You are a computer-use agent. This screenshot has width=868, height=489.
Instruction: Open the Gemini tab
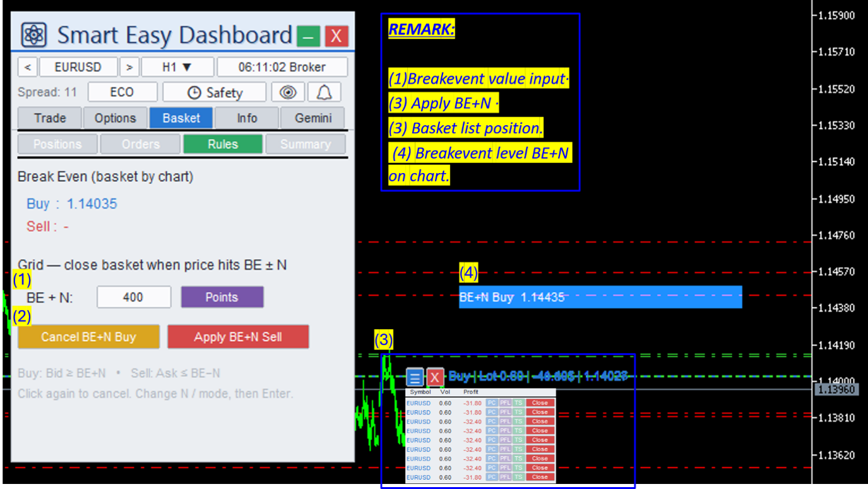[x=313, y=118]
